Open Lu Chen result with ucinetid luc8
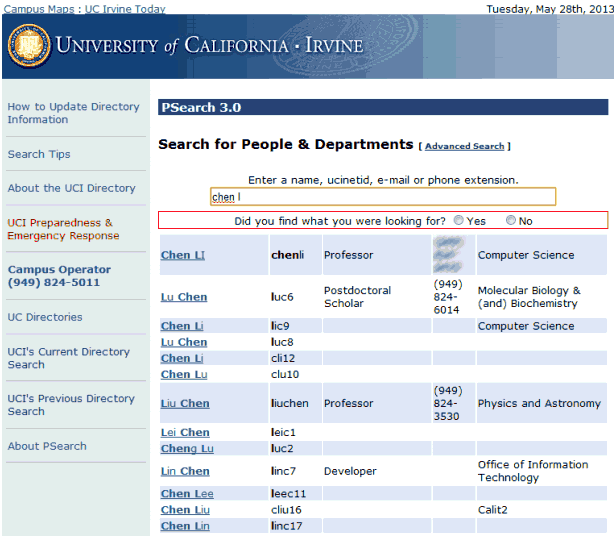The image size is (615, 536). (x=184, y=342)
